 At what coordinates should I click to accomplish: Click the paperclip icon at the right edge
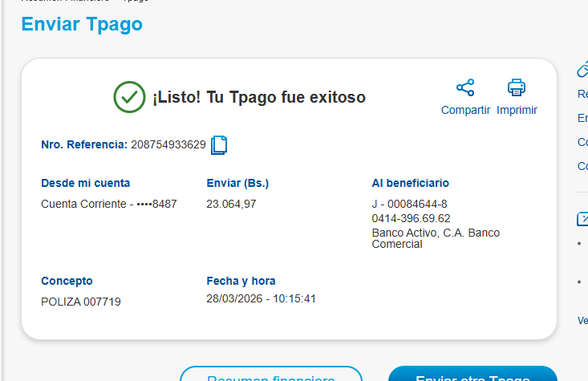tap(582, 71)
